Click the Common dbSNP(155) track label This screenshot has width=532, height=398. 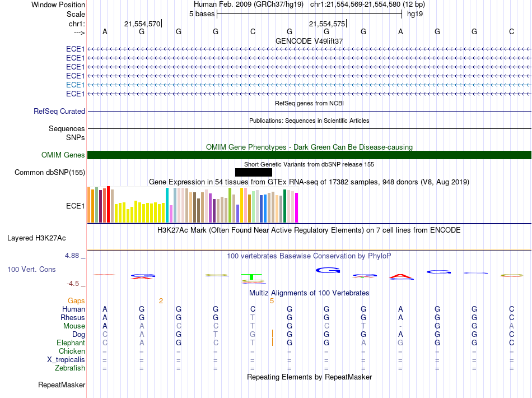point(50,173)
